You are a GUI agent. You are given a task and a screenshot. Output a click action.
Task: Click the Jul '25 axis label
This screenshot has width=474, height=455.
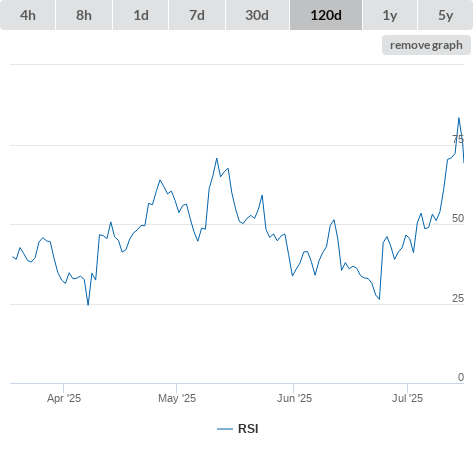407,398
